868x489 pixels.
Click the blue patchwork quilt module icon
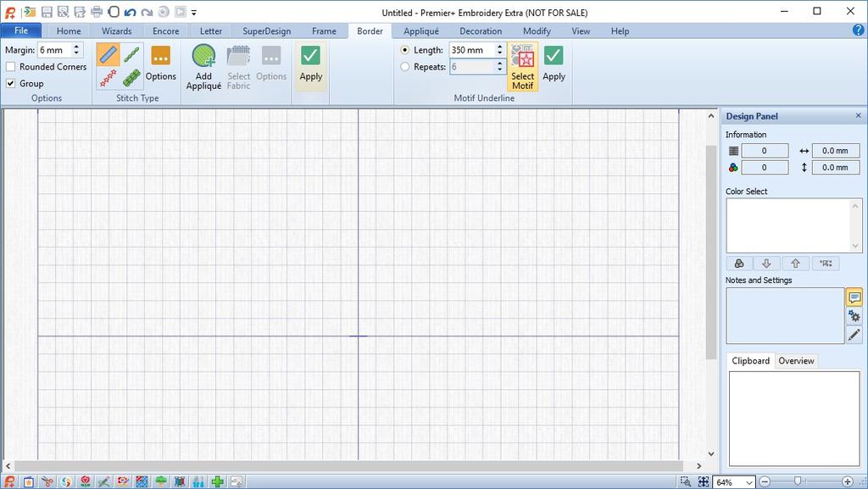tap(142, 481)
